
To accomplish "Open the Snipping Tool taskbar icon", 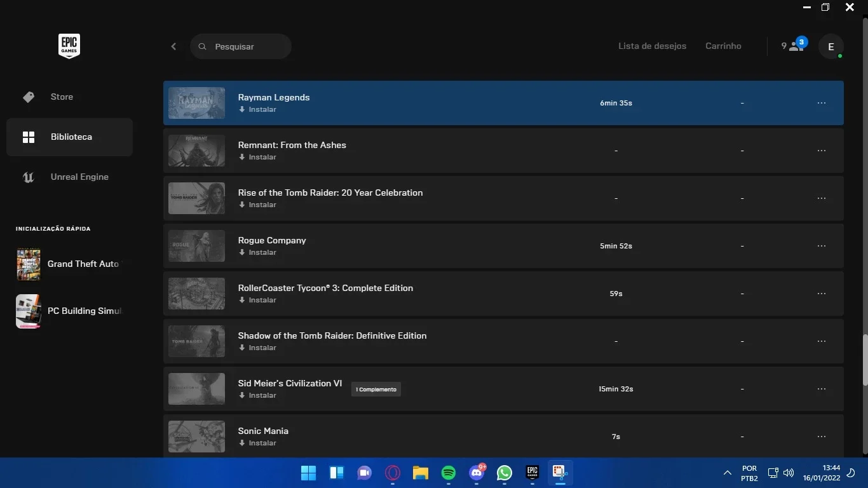I will (x=560, y=473).
